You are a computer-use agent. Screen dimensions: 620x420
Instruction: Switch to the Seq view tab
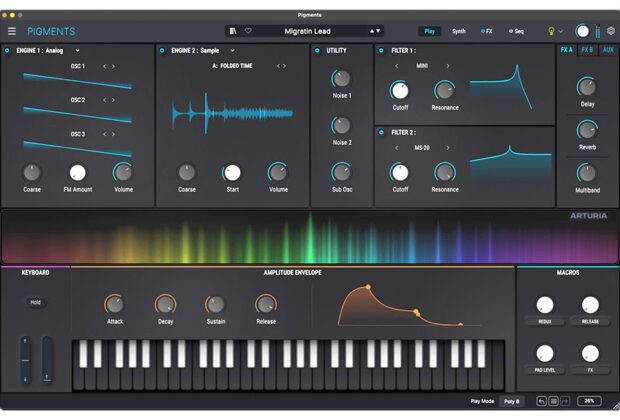516,31
